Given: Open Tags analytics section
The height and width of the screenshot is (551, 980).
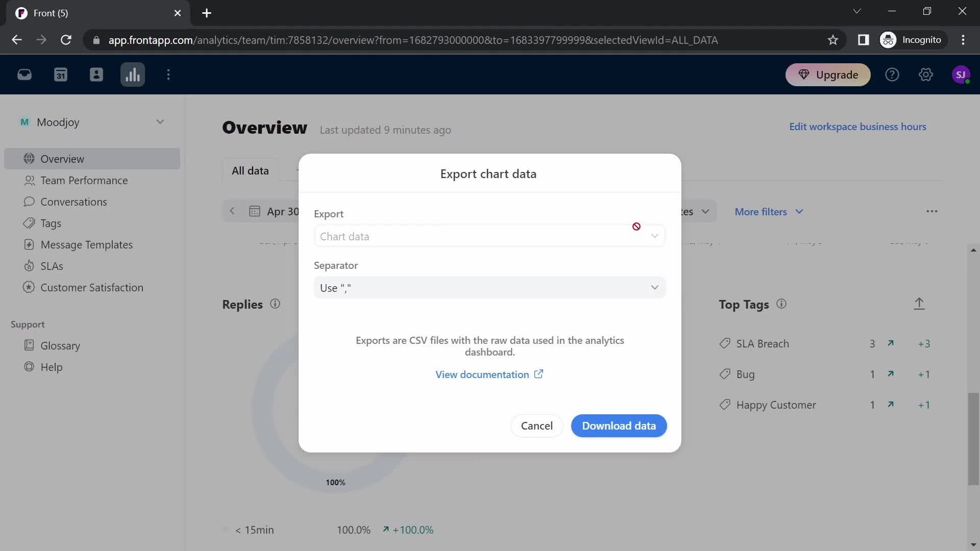Looking at the screenshot, I should 51,222.
